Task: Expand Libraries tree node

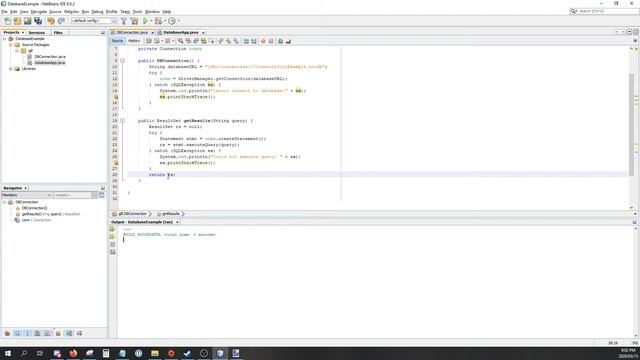Action: 11,69
